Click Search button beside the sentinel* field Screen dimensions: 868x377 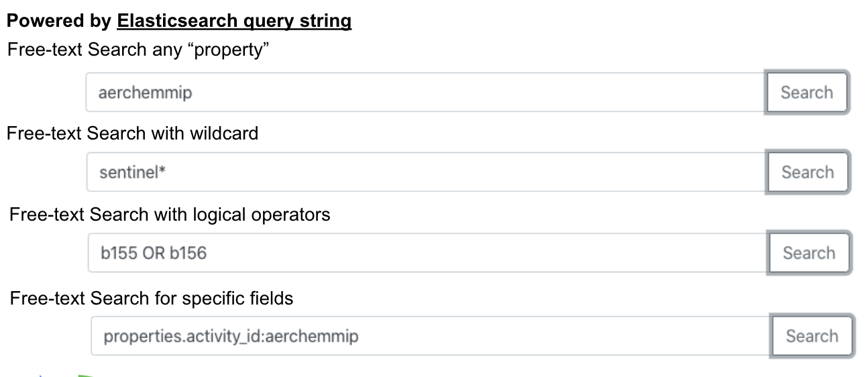pyautogui.click(x=808, y=172)
